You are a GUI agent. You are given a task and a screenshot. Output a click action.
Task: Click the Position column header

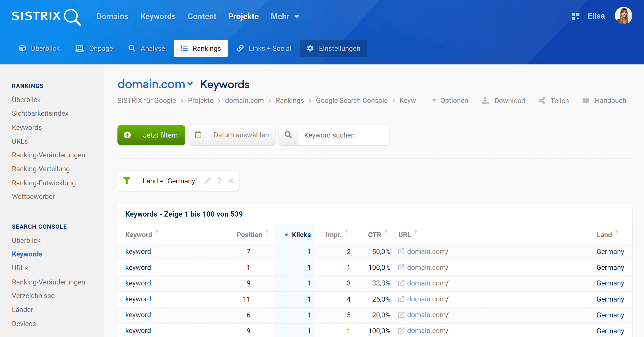[249, 235]
